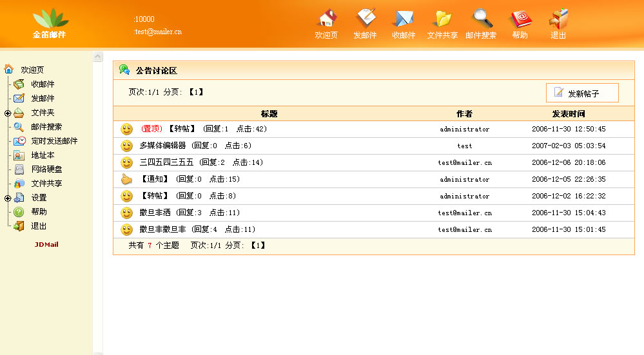Click page 【1】 link at top pagination
The width and height of the screenshot is (644, 355).
pos(196,92)
